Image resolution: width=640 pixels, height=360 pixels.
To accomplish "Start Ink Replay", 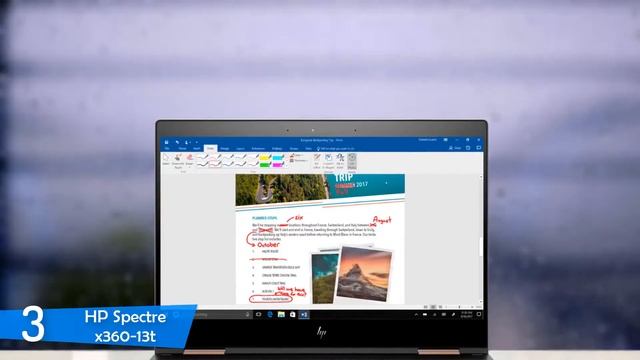I will tap(352, 161).
